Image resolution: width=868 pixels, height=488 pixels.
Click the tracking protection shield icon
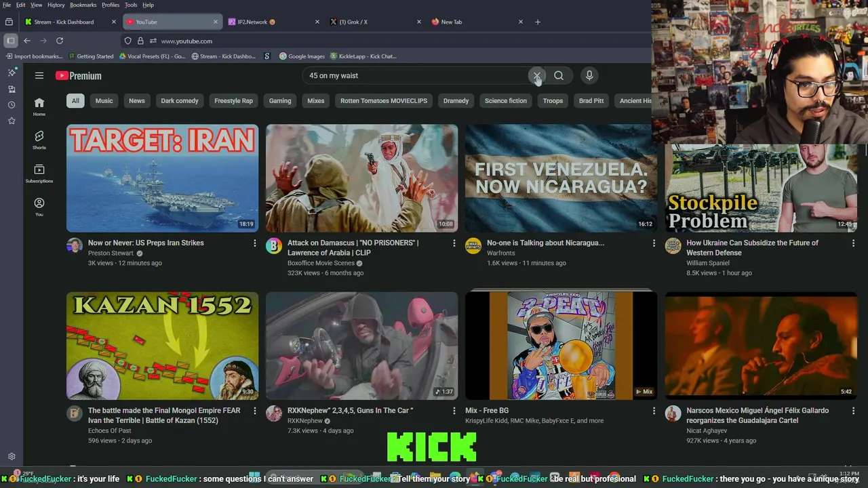pyautogui.click(x=128, y=41)
